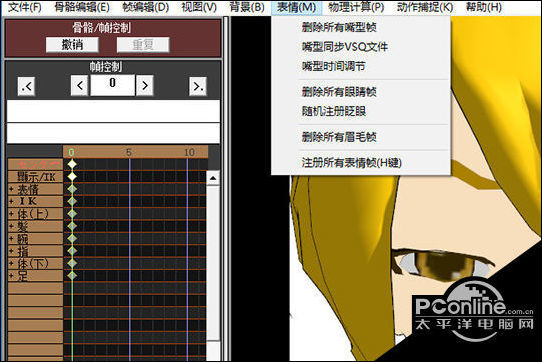
Task: Click frame 5 on the timeline ruler
Action: [x=129, y=152]
